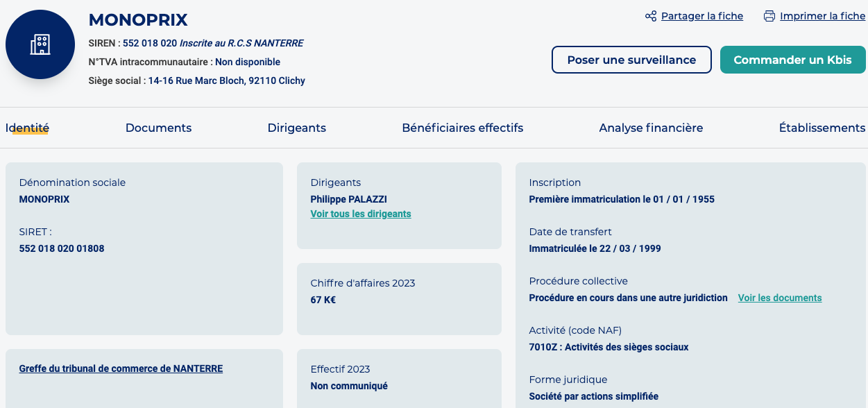
Task: Go to the Dirigeants tab
Action: 296,128
